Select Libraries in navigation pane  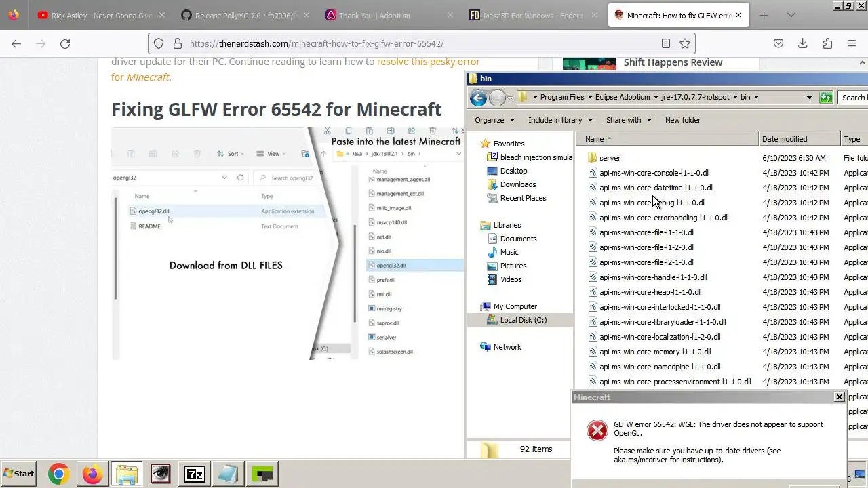click(507, 225)
